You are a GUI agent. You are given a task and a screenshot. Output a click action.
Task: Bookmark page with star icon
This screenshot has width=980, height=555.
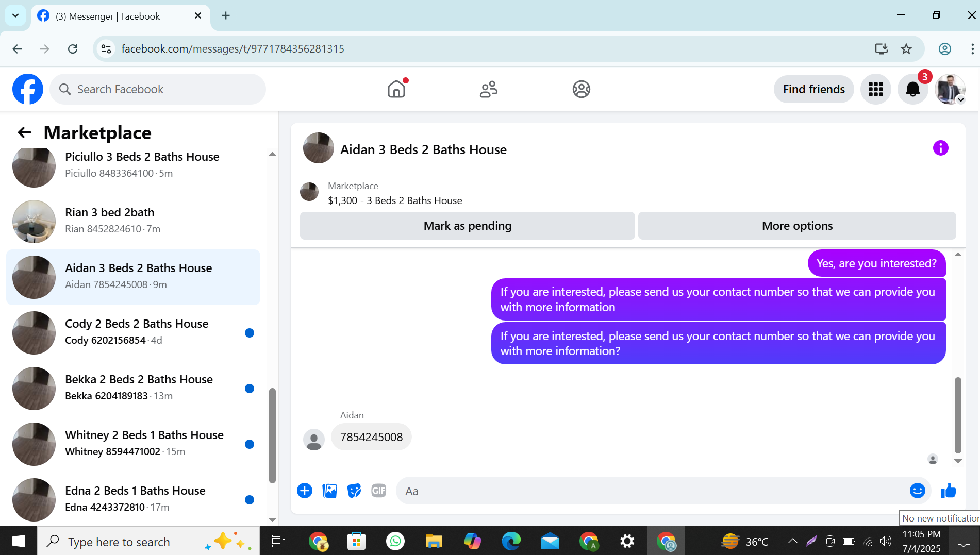pyautogui.click(x=906, y=49)
